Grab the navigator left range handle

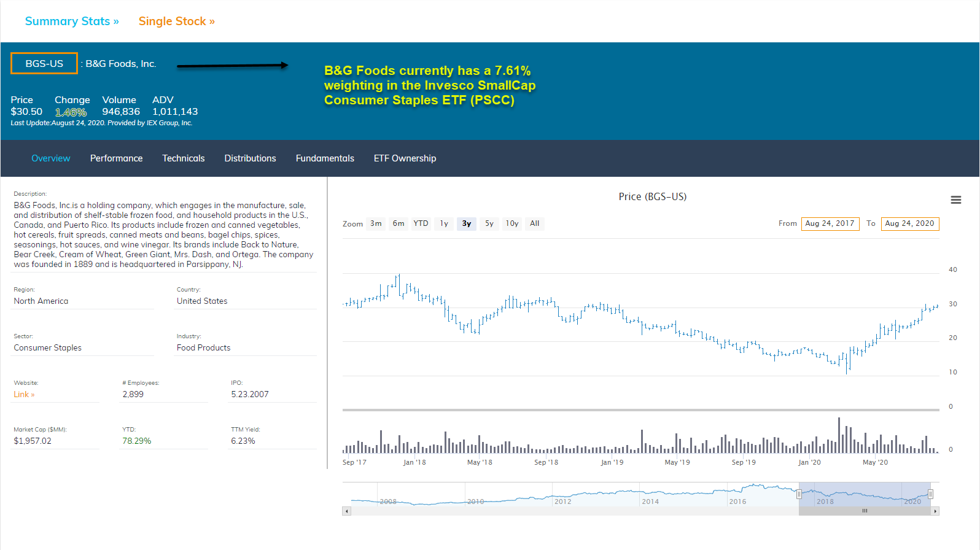click(x=799, y=494)
